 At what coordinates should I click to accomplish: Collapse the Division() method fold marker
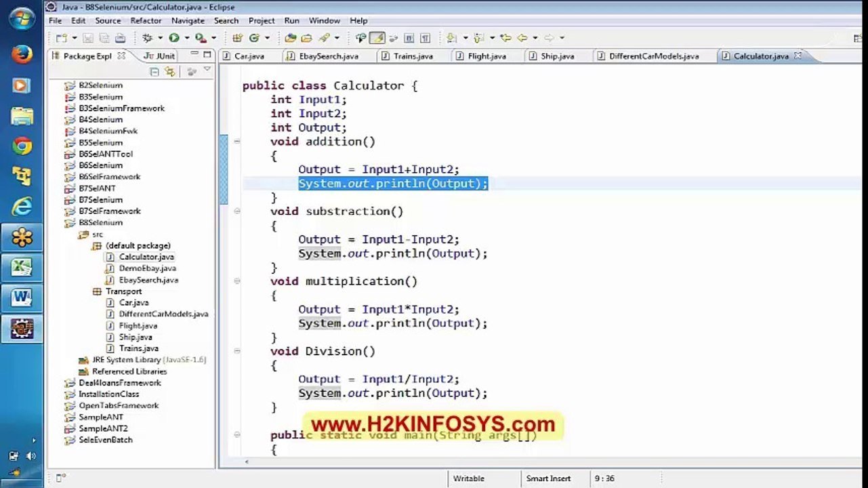(237, 351)
